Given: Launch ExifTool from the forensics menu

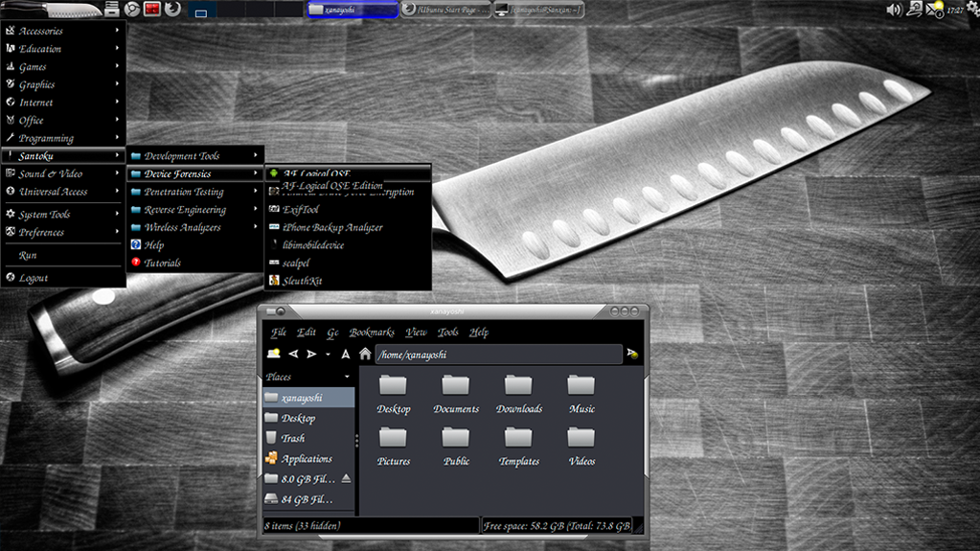Looking at the screenshot, I should click(348, 210).
